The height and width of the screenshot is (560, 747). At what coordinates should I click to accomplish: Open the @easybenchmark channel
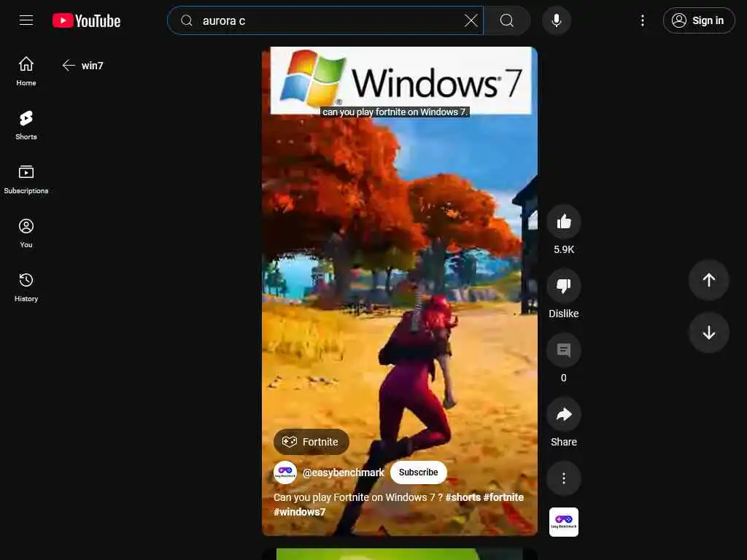coord(343,472)
